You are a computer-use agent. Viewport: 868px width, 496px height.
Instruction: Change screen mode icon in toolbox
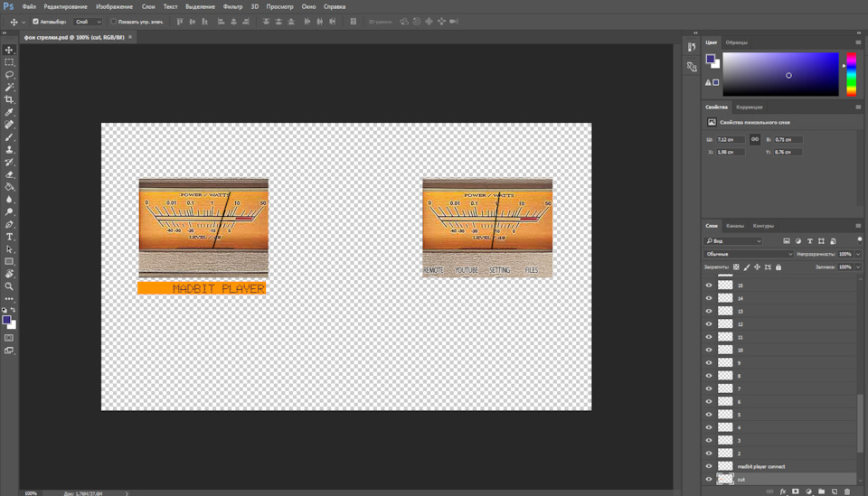(x=9, y=351)
